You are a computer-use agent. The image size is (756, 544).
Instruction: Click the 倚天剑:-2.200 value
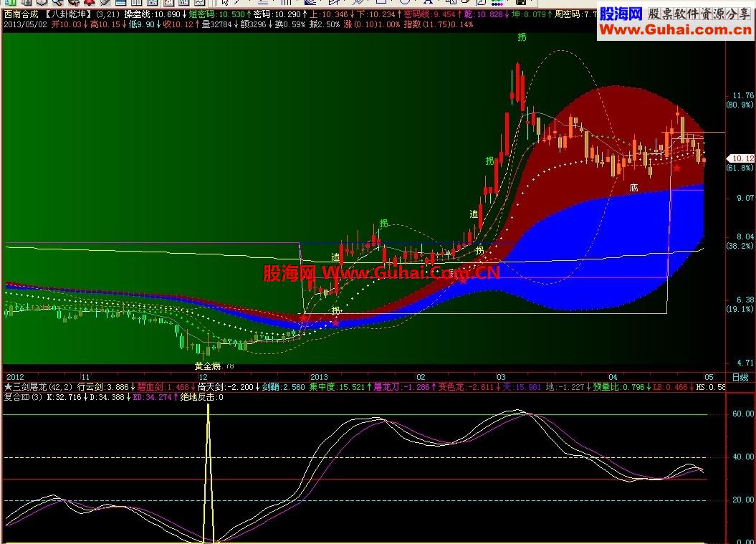(226, 387)
